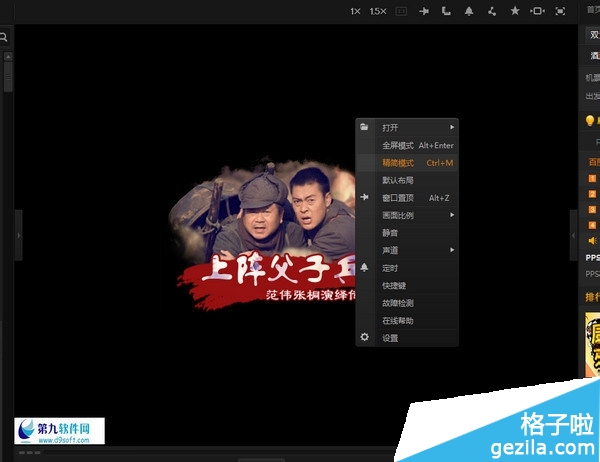Image resolution: width=600 pixels, height=462 pixels.
Task: Click ranking item number 1 in right panel
Action: (x=592, y=178)
